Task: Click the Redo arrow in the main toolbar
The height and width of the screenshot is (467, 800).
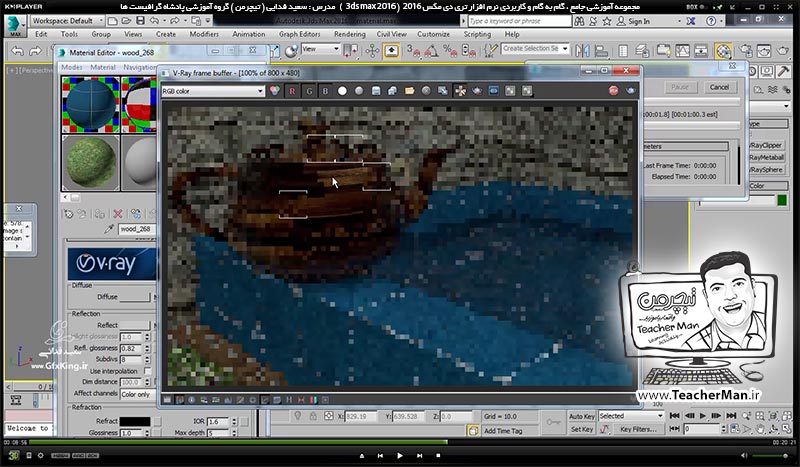Action: 35,51
